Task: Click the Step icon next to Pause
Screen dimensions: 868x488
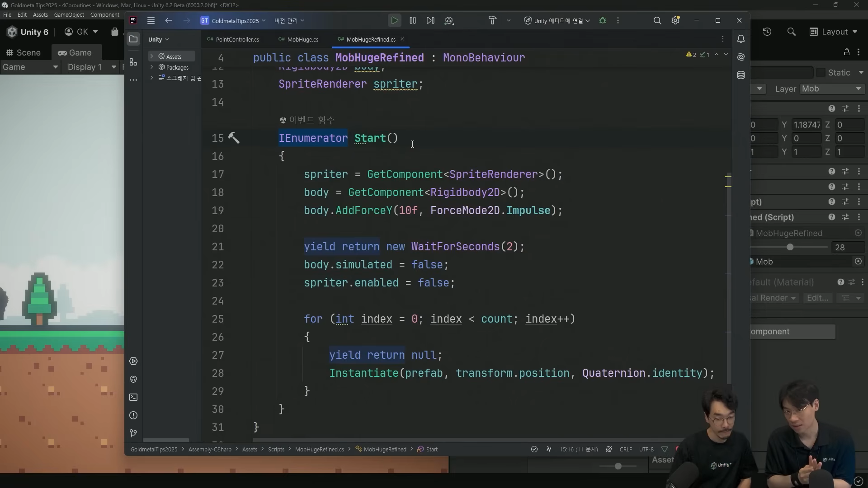Action: [430, 21]
